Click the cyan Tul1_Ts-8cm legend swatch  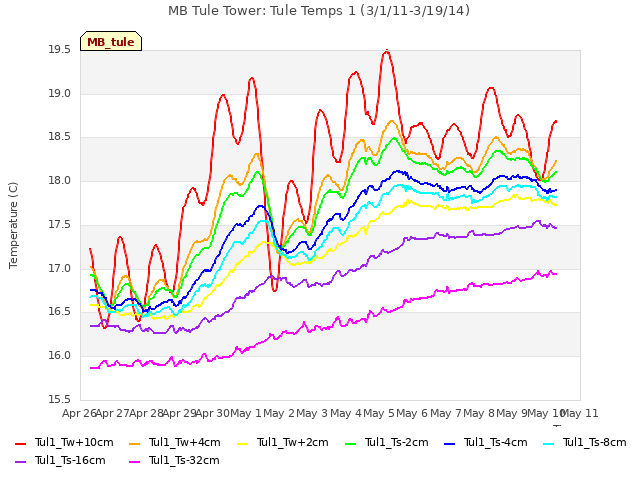click(549, 443)
